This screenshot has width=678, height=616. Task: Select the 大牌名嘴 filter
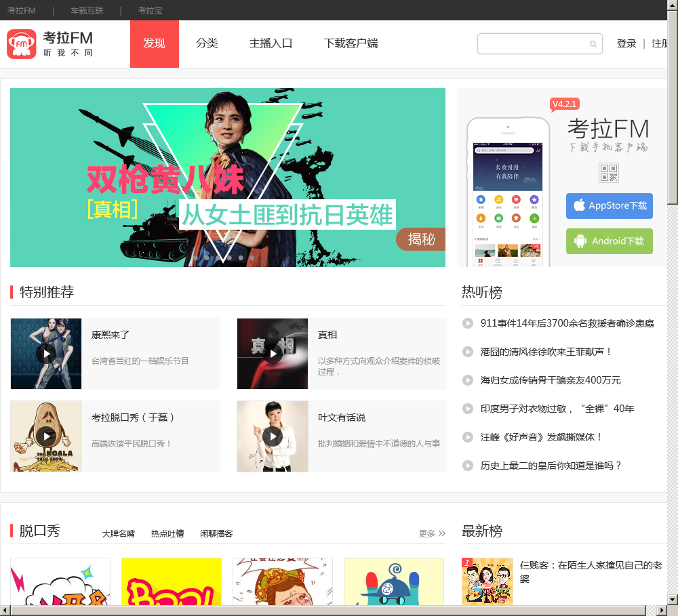pos(119,534)
